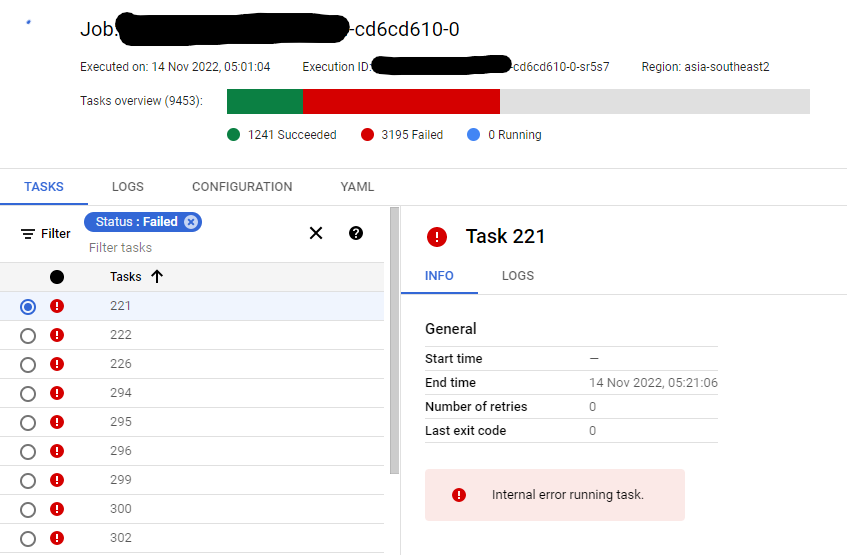
Task: Click the green Succeeded legend dot
Action: click(233, 135)
